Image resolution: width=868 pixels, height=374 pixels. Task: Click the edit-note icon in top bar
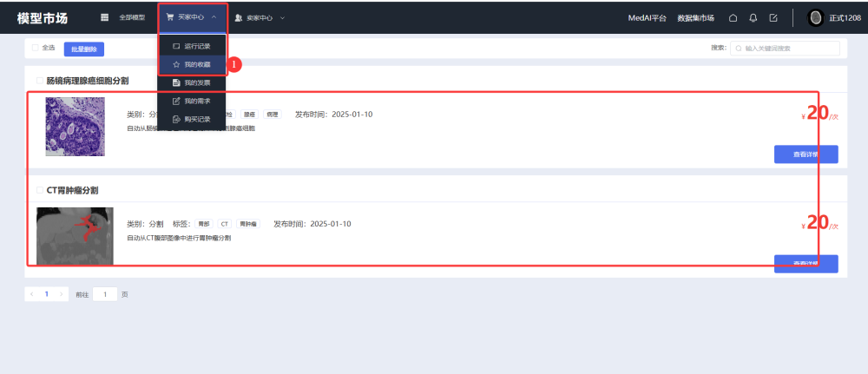(773, 17)
